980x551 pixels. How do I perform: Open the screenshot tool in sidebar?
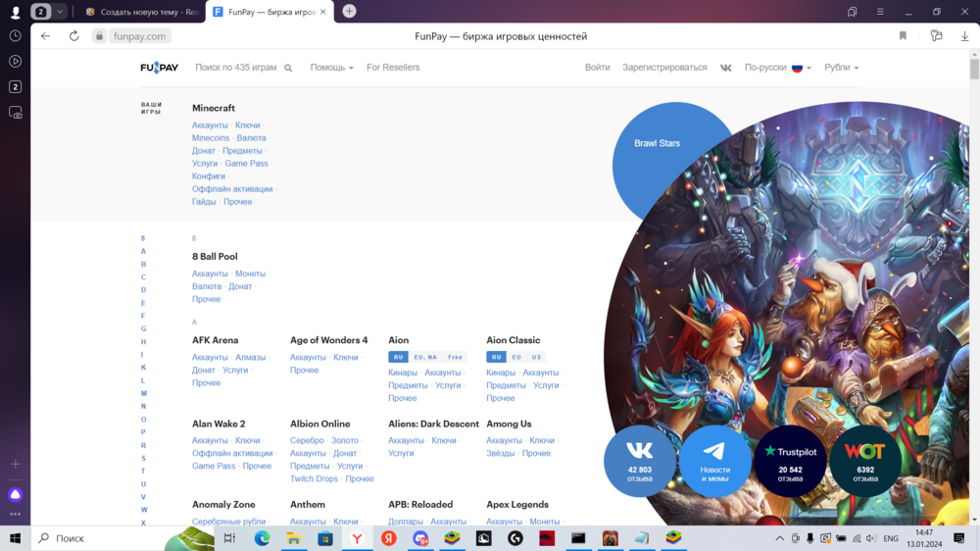pyautogui.click(x=15, y=113)
